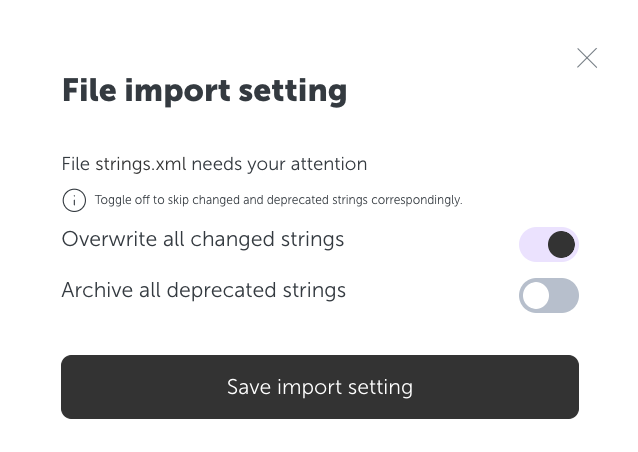
Task: Click the white knob of Archive toggle
Action: pos(536,295)
